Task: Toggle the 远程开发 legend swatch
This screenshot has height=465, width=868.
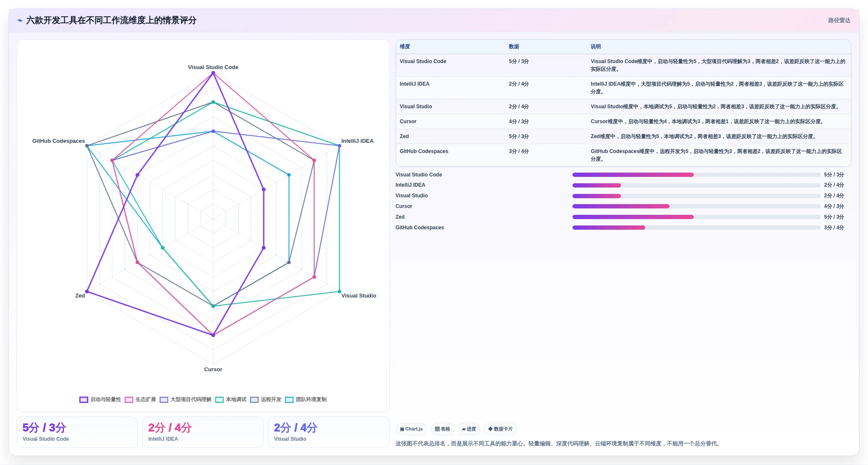Action: (x=254, y=400)
